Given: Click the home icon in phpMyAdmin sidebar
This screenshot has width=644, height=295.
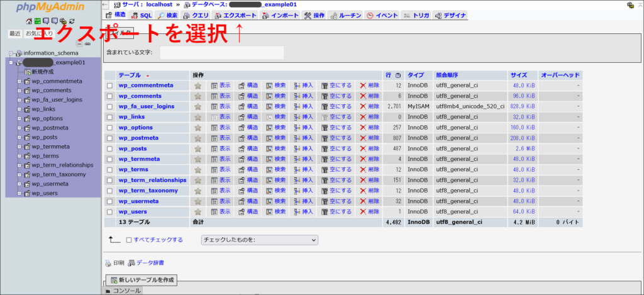Looking at the screenshot, I should (29, 21).
